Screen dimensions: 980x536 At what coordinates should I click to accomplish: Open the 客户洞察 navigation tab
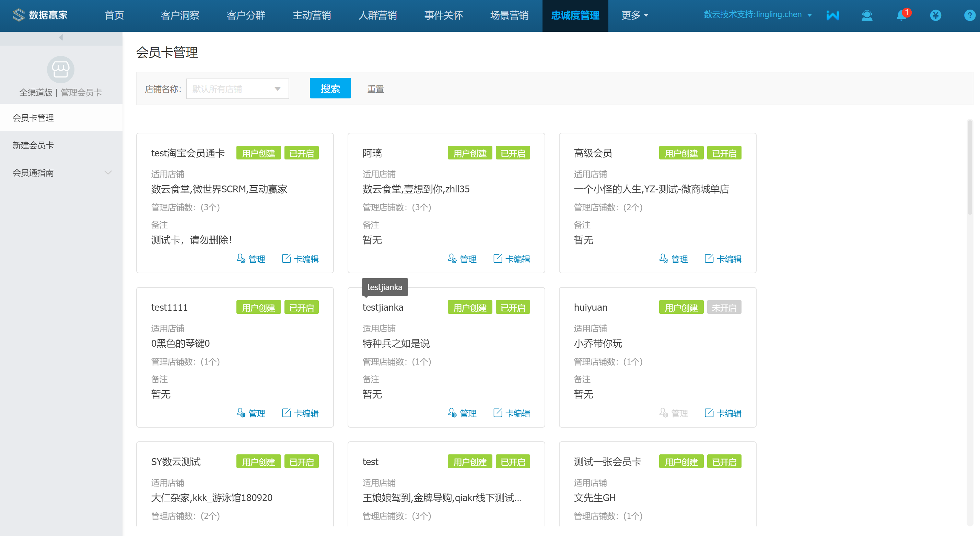180,15
